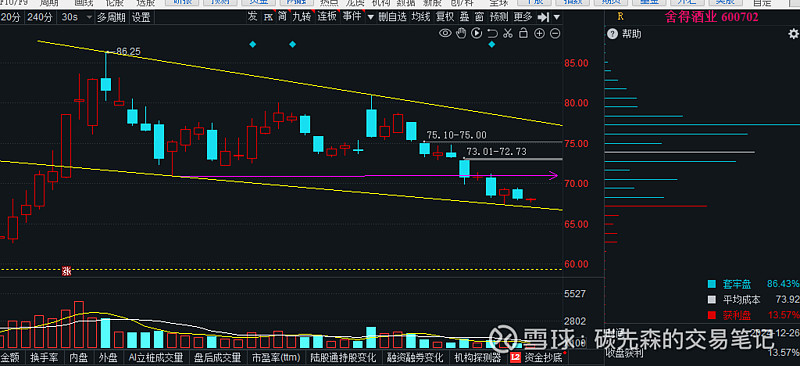Image resolution: width=800 pixels, height=366 pixels.
Task: Toggle the 预测 prediction option
Action: click(498, 17)
